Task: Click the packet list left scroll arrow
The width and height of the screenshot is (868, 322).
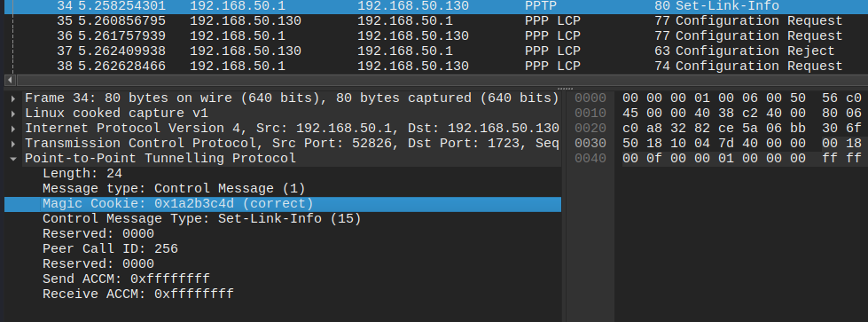Action: (x=10, y=79)
